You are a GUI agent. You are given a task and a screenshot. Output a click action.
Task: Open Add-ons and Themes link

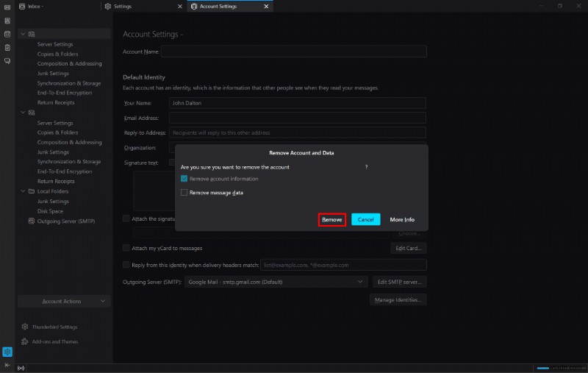click(55, 342)
